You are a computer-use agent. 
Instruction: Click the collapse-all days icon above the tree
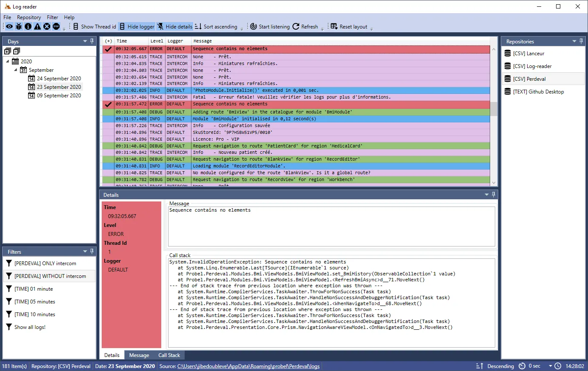coord(16,51)
